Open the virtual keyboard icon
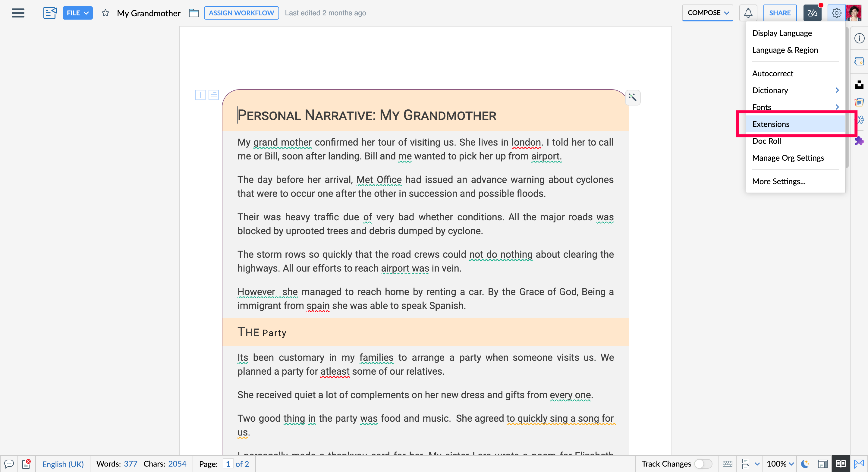This screenshot has width=868, height=472. pyautogui.click(x=727, y=464)
